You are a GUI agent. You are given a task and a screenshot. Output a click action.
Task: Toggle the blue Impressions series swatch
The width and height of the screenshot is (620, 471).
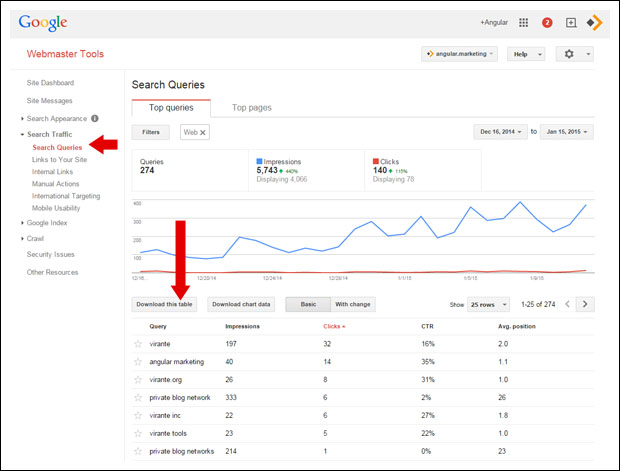click(x=259, y=161)
